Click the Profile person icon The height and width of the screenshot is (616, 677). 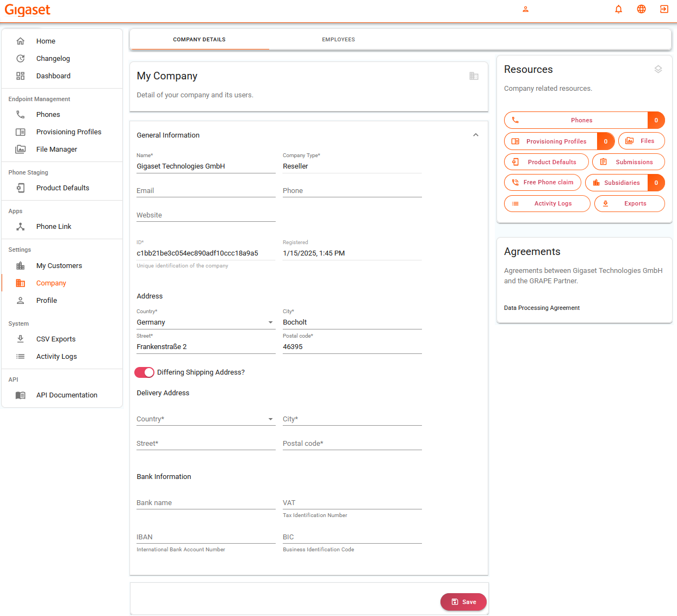coord(20,301)
